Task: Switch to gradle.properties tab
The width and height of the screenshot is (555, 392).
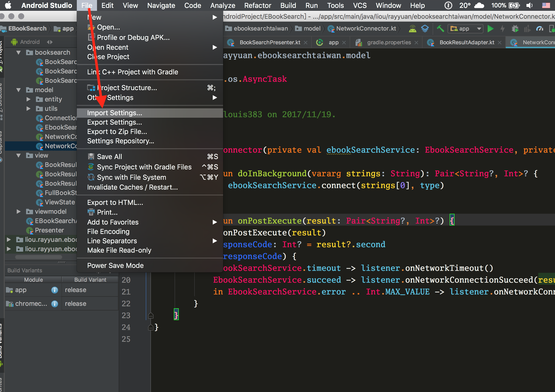Action: [389, 43]
